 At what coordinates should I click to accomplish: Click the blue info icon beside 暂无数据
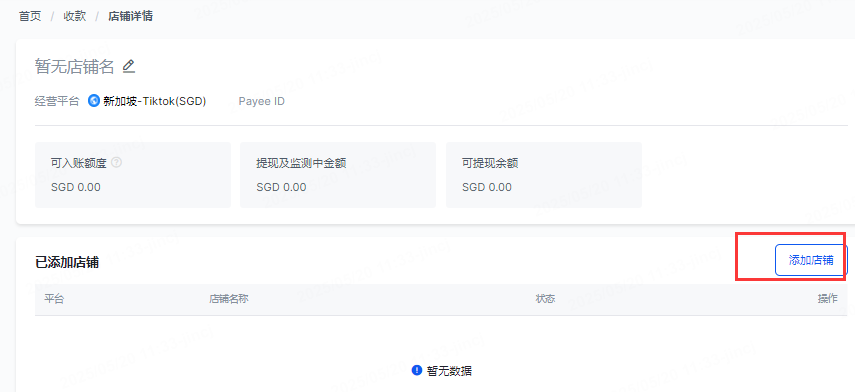coord(417,371)
